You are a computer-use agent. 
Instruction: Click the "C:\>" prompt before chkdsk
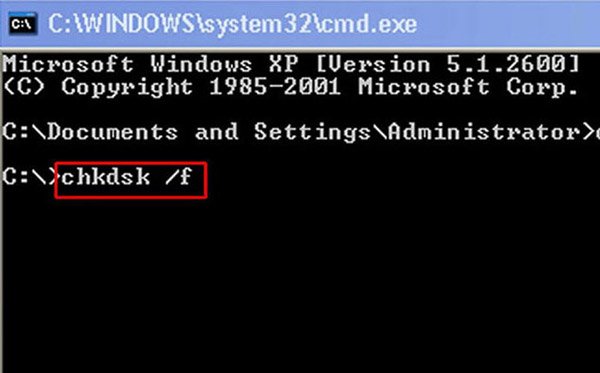point(32,177)
